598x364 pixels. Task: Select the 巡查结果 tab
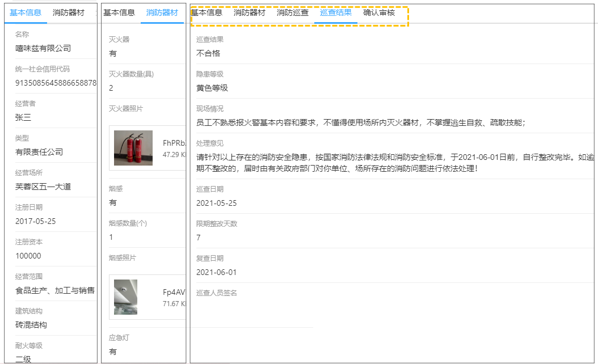335,12
